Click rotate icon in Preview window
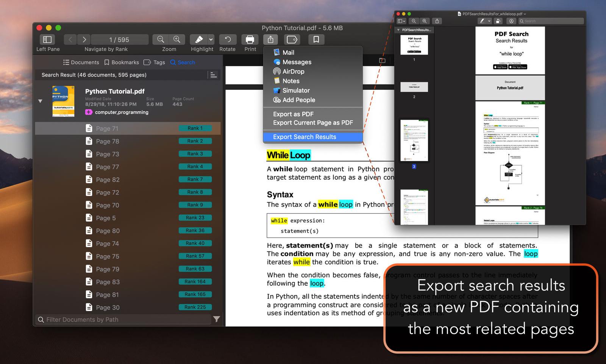The image size is (606, 364). [498, 21]
